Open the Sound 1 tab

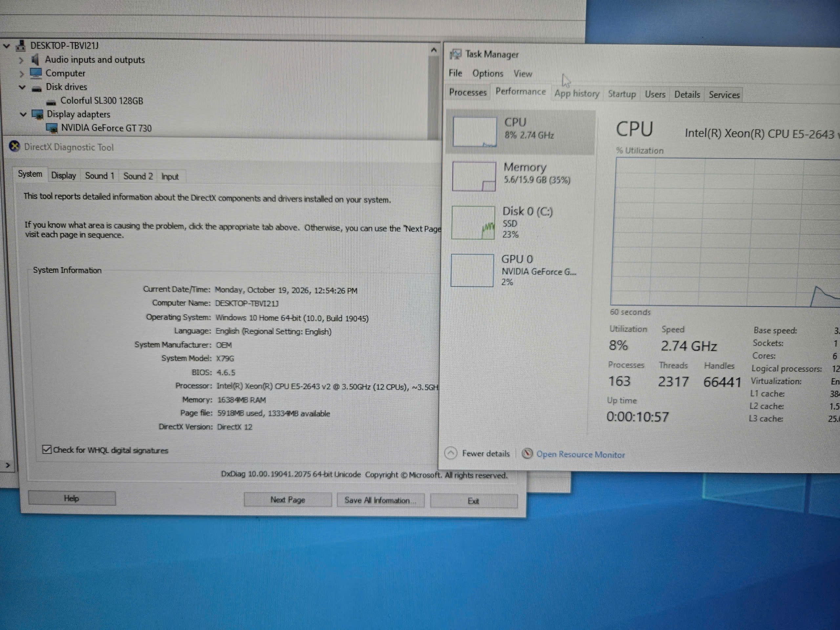99,176
